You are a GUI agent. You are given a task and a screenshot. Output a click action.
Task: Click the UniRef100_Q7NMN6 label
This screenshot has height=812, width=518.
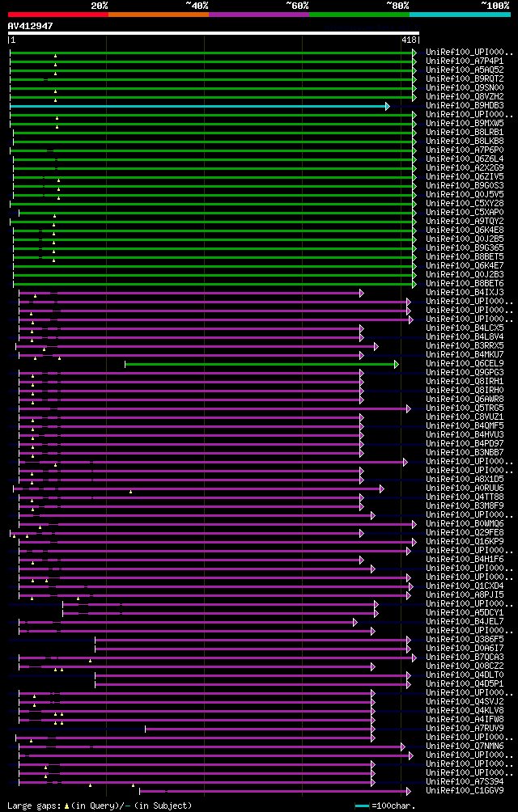(x=465, y=746)
